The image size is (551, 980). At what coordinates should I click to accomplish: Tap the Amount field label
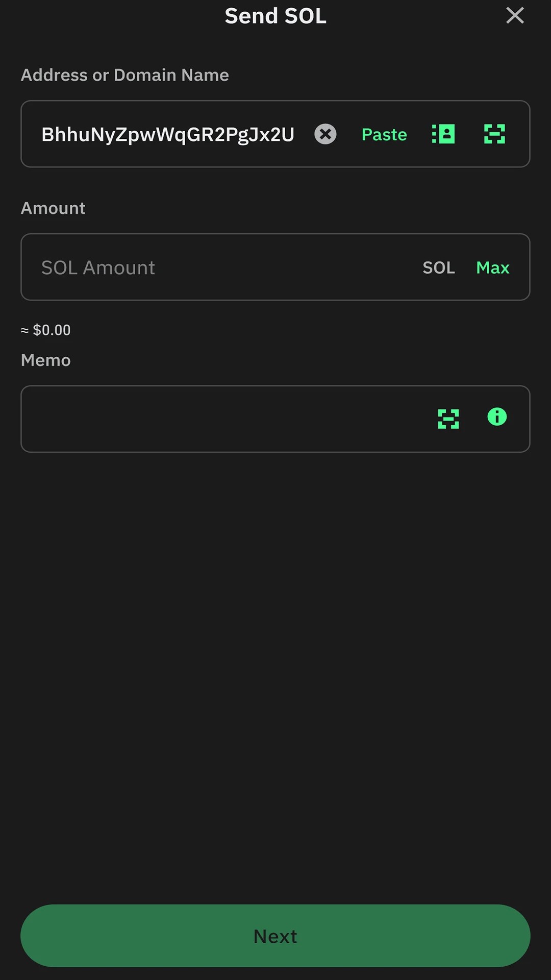tap(53, 208)
